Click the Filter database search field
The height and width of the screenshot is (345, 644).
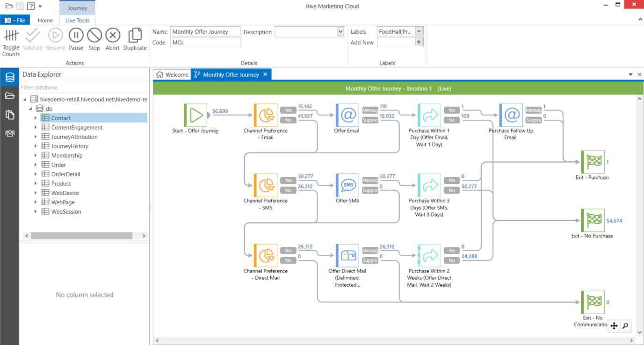click(84, 87)
